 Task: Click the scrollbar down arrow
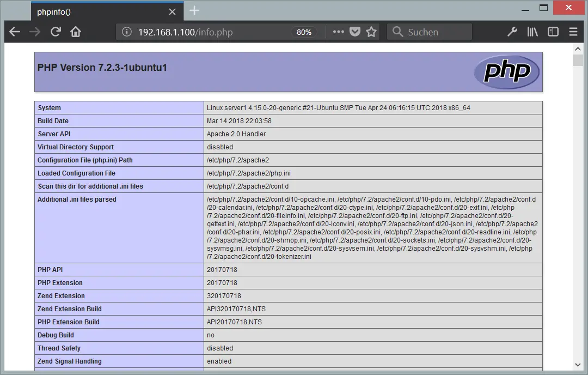click(578, 365)
